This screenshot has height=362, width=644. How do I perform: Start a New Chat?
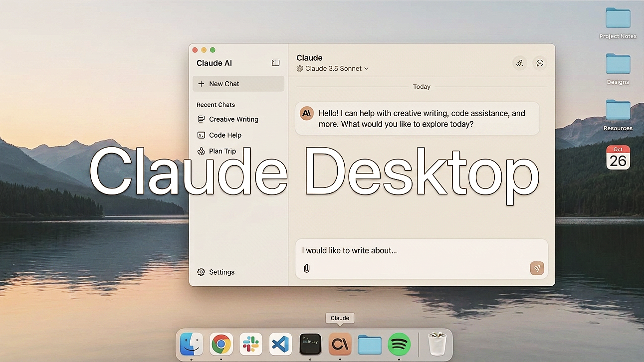click(238, 84)
